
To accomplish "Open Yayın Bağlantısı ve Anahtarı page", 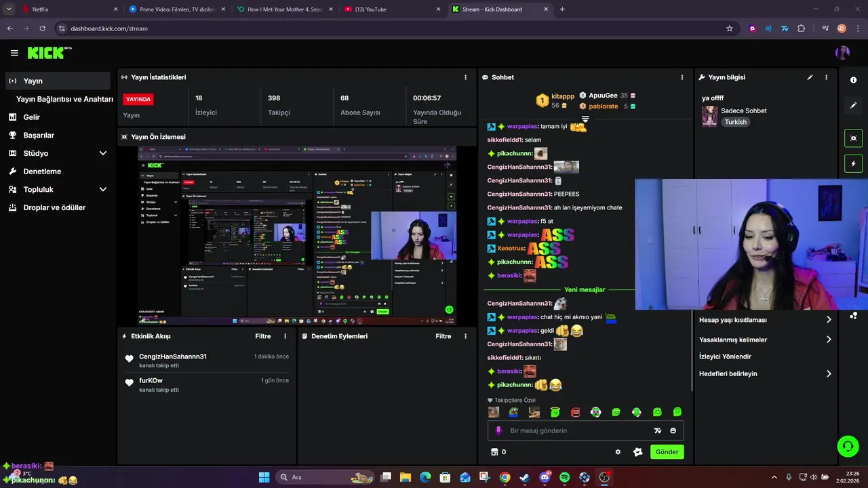I will pos(64,99).
